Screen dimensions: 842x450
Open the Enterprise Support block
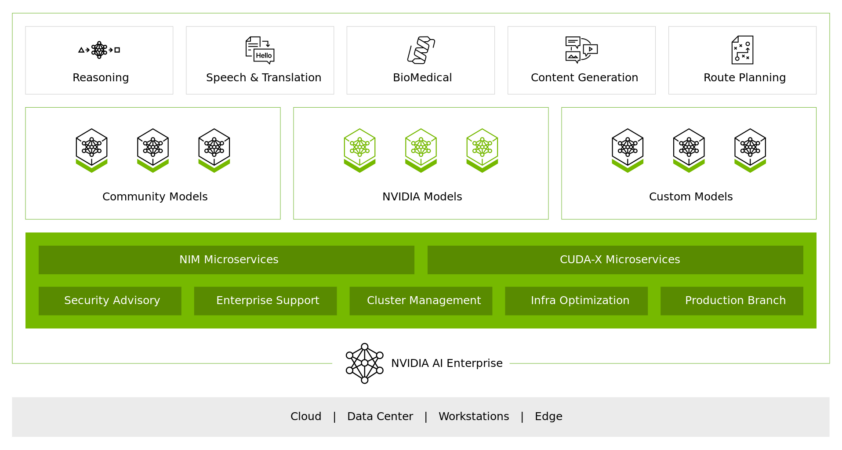coord(265,301)
